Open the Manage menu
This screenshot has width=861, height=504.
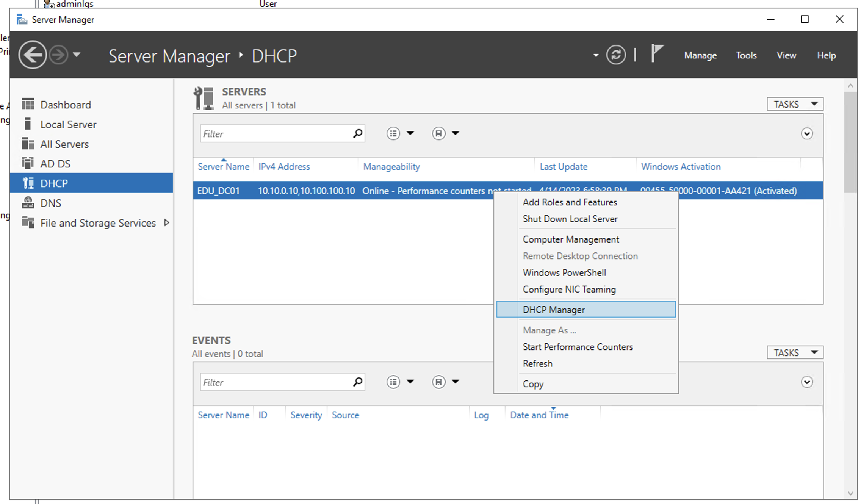tap(700, 55)
